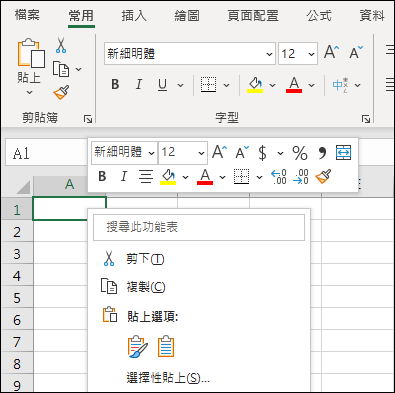Open the phonetic guide dropdown arrow
395x393 pixels.
pos(358,85)
